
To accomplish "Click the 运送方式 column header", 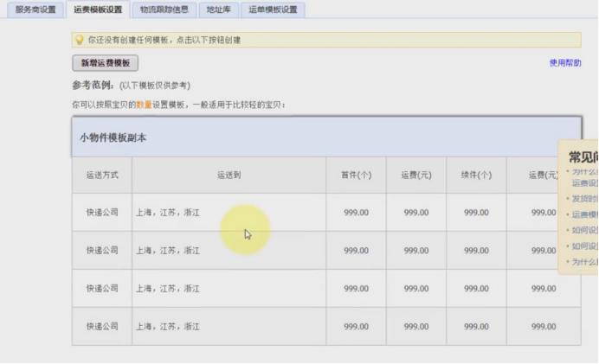I will pyautogui.click(x=102, y=176).
